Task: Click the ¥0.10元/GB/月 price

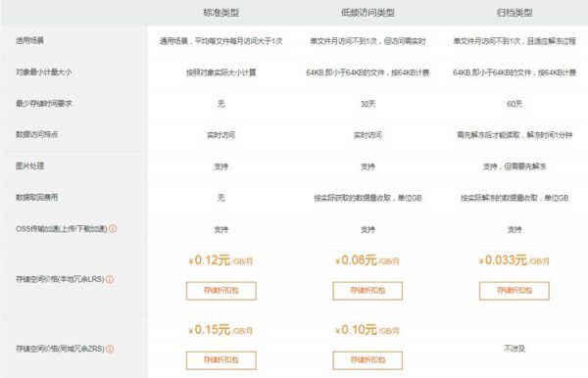Action: coord(367,330)
